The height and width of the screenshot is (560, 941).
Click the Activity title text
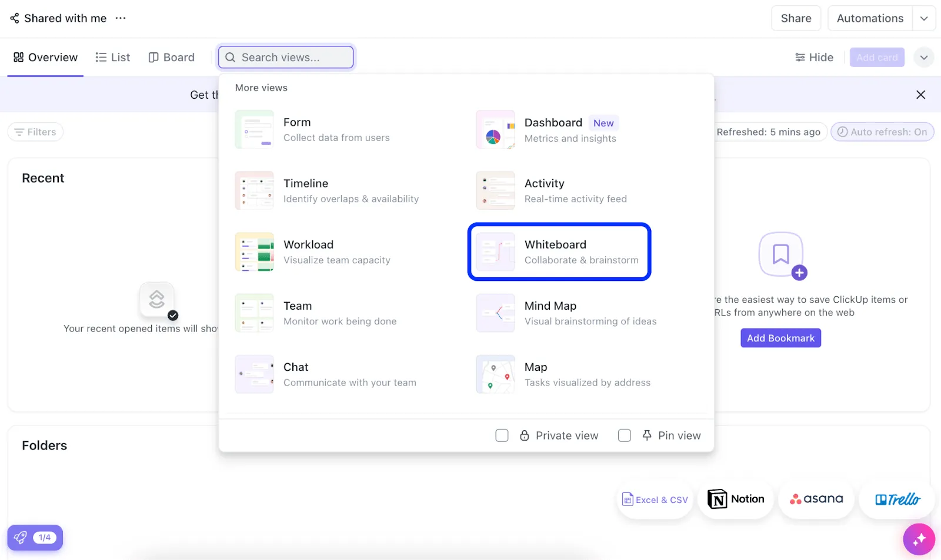click(544, 183)
